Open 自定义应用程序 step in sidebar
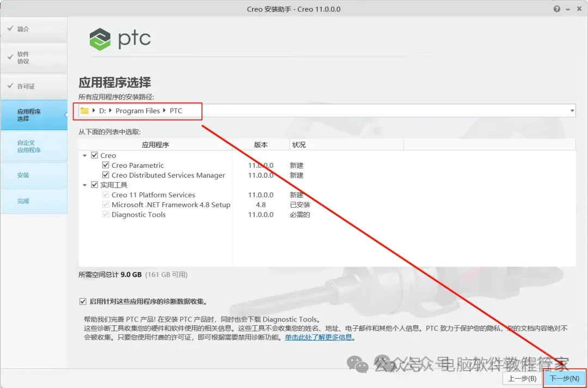The image size is (588, 388). coord(34,147)
